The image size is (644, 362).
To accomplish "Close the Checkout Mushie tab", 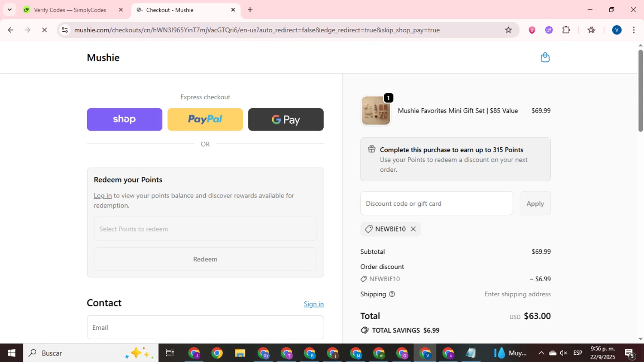I will (233, 10).
